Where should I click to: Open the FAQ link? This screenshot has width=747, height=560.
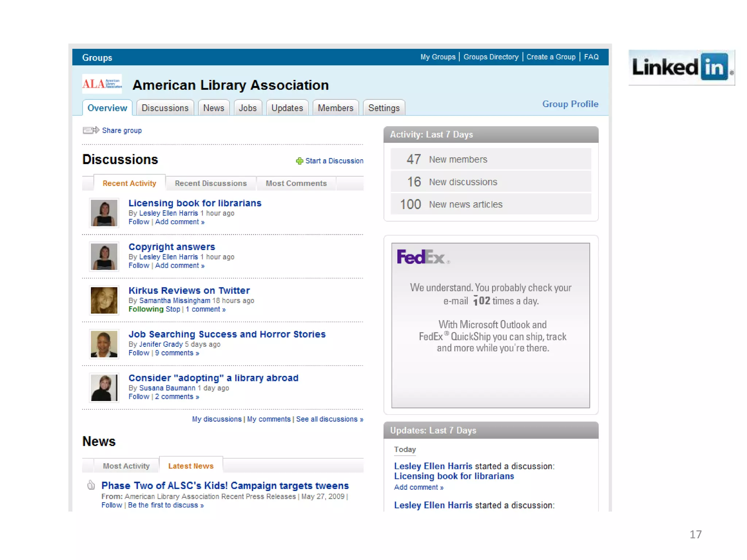click(x=591, y=57)
